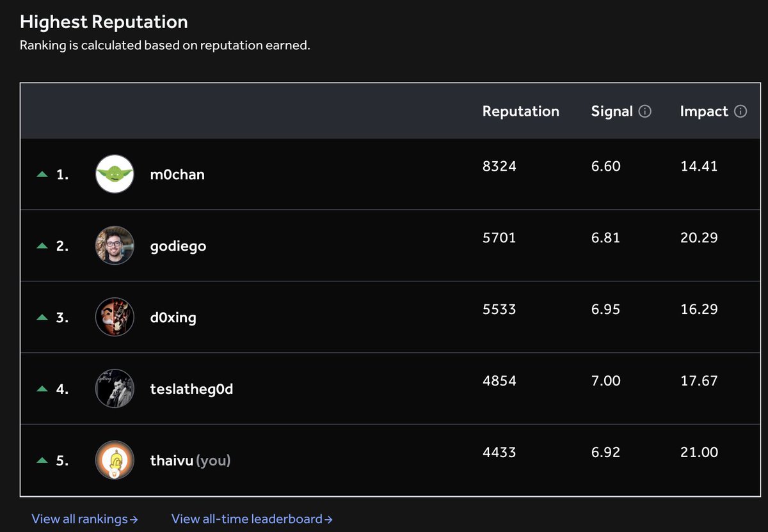Click the info icon next to Impact

(740, 111)
